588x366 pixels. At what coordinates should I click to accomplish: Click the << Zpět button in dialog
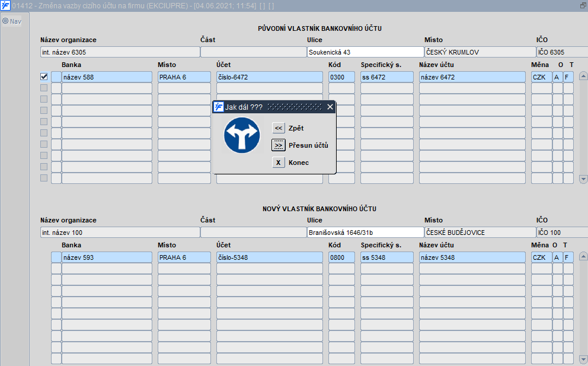279,128
